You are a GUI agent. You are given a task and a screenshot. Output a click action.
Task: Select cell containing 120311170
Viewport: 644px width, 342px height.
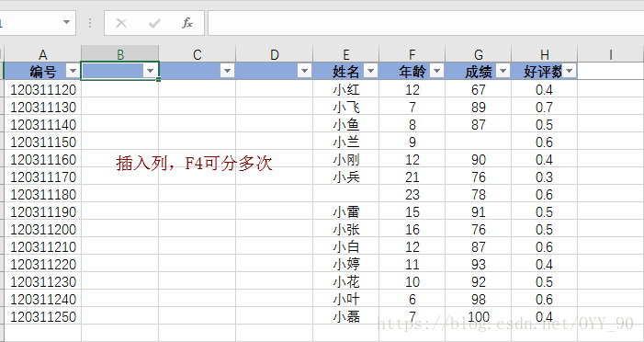tap(42, 177)
